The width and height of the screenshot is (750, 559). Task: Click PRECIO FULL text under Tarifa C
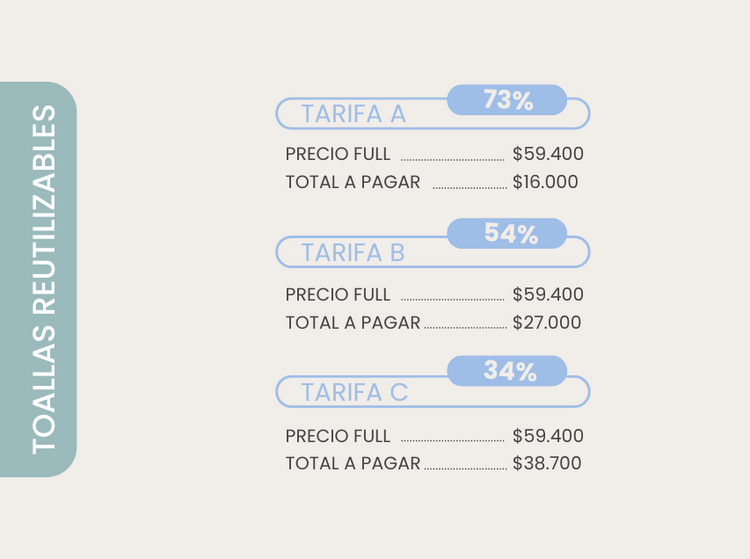338,436
